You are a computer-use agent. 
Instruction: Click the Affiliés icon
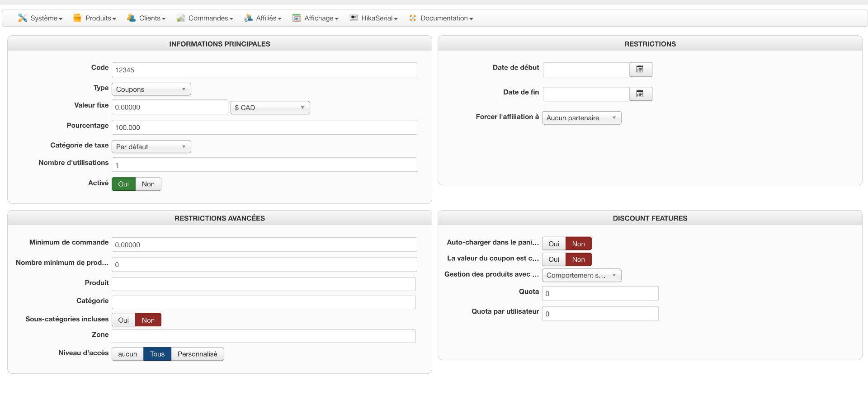(248, 18)
